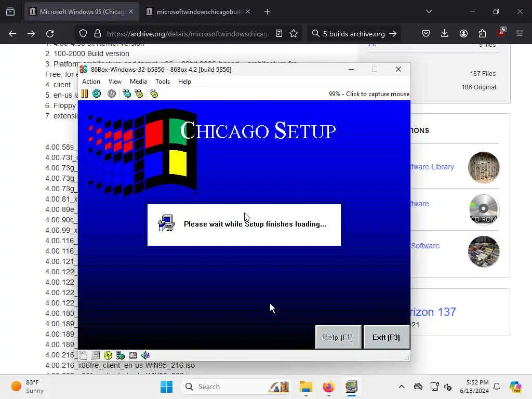
Task: Open Firefox View icon at top left
Action: click(x=10, y=11)
